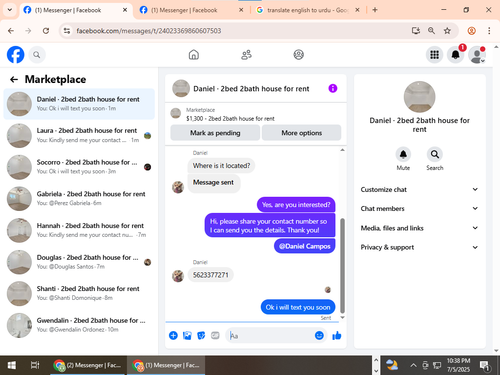
Task: Open Shanti 2bed 2bath conversation
Action: (x=79, y=294)
